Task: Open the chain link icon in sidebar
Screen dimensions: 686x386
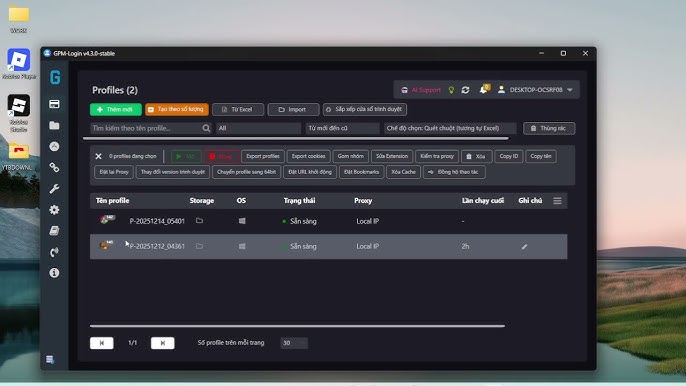Action: 54,167
